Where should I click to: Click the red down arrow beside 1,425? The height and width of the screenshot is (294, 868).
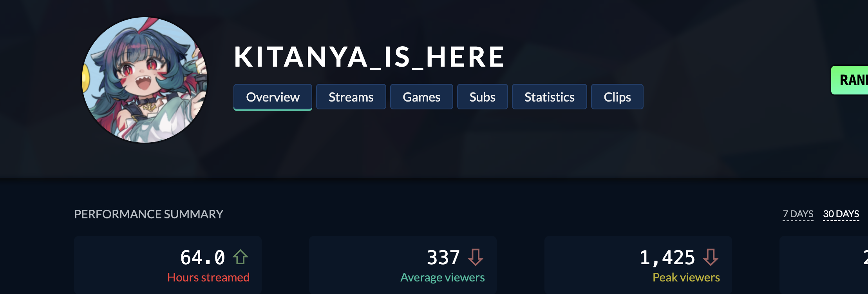(x=711, y=258)
